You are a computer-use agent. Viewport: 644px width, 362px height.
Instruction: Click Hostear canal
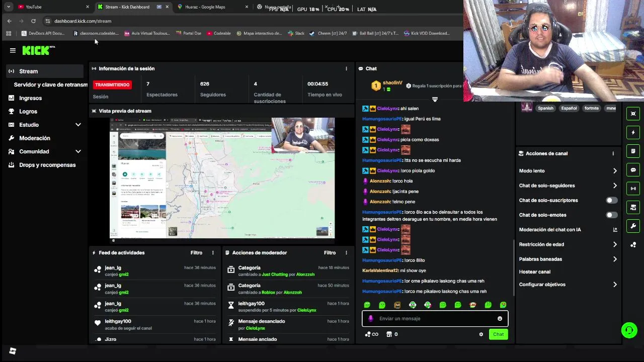point(534,272)
